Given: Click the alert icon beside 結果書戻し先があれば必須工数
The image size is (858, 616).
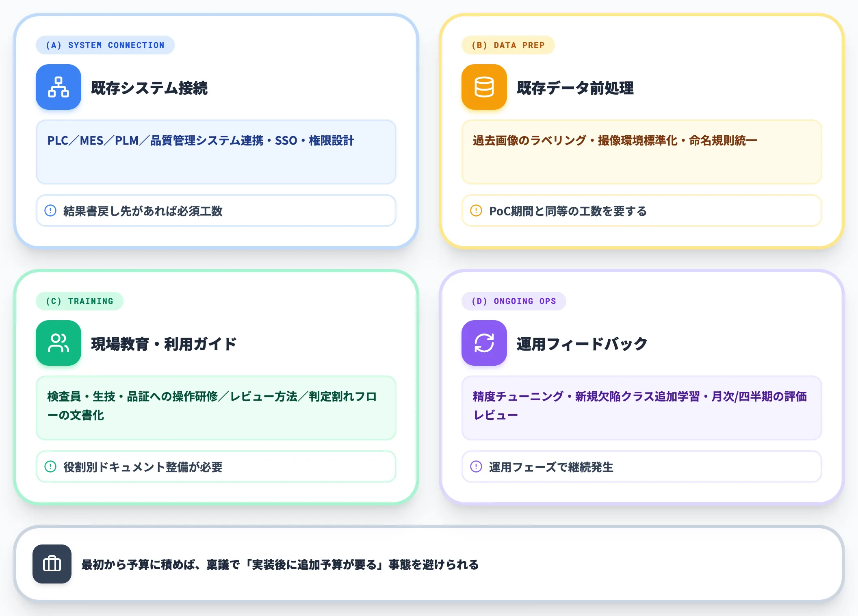Looking at the screenshot, I should 50,210.
